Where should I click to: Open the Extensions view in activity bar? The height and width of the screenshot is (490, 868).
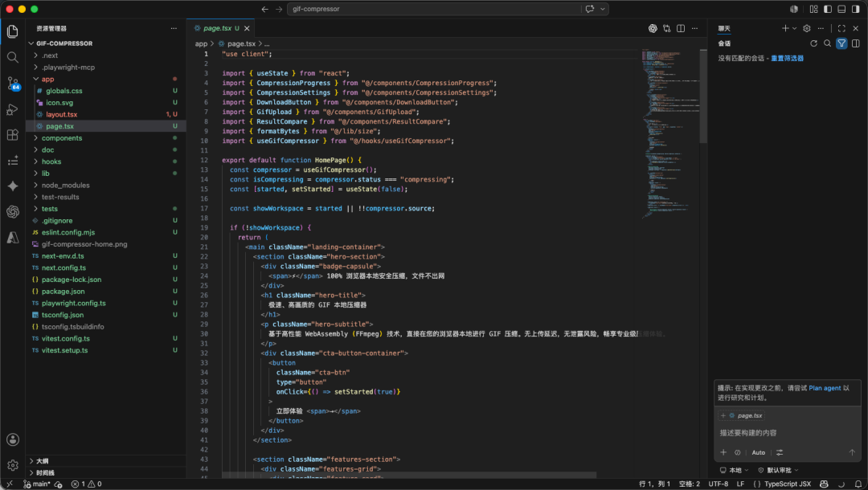click(x=12, y=135)
